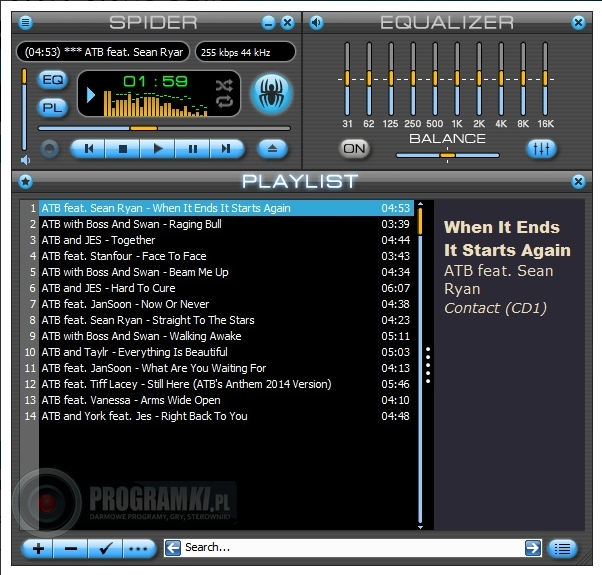The image size is (602, 575).
Task: Enable repeat playback mode
Action: click(224, 102)
